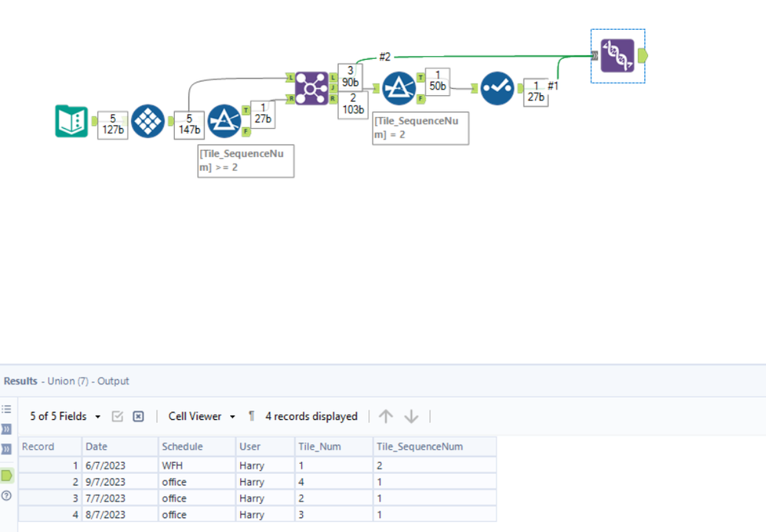Select the #1 connection label

click(553, 86)
